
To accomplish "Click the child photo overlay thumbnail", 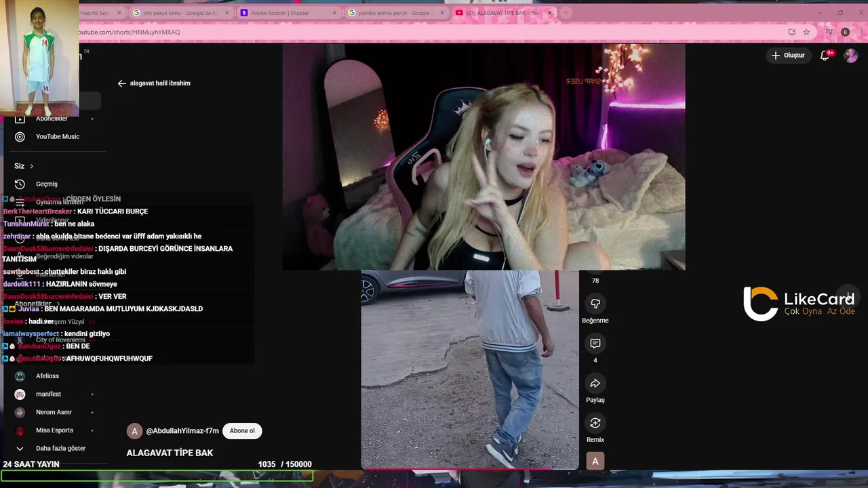I will click(39, 58).
